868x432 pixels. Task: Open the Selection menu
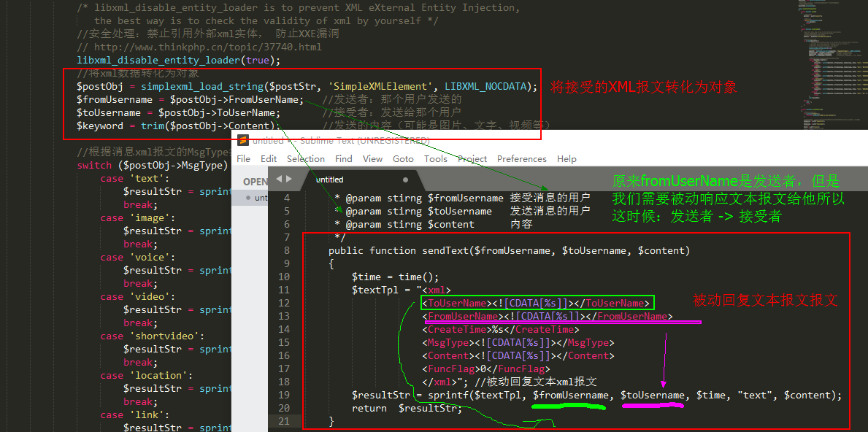pyautogui.click(x=305, y=158)
